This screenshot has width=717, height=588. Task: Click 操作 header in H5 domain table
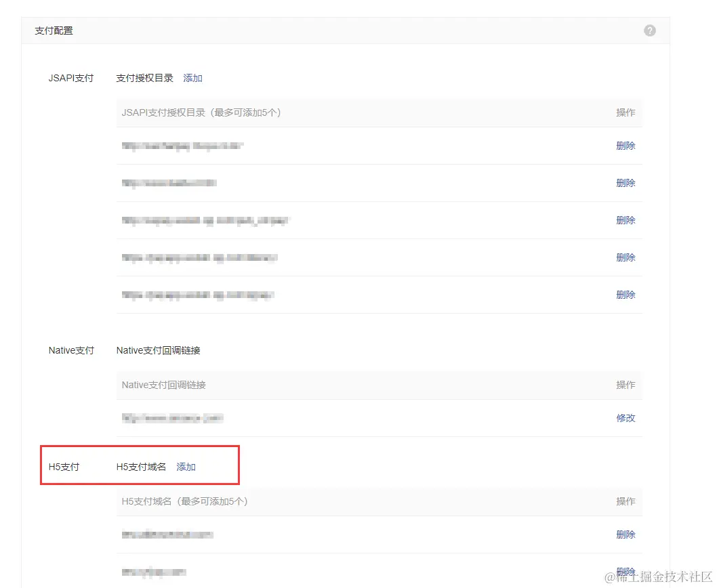[626, 501]
